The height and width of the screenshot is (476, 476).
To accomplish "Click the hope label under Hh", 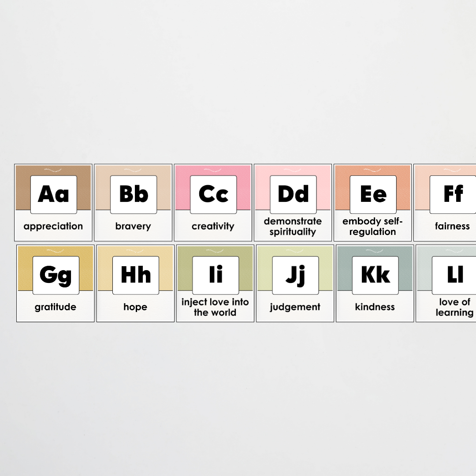I will [135, 307].
